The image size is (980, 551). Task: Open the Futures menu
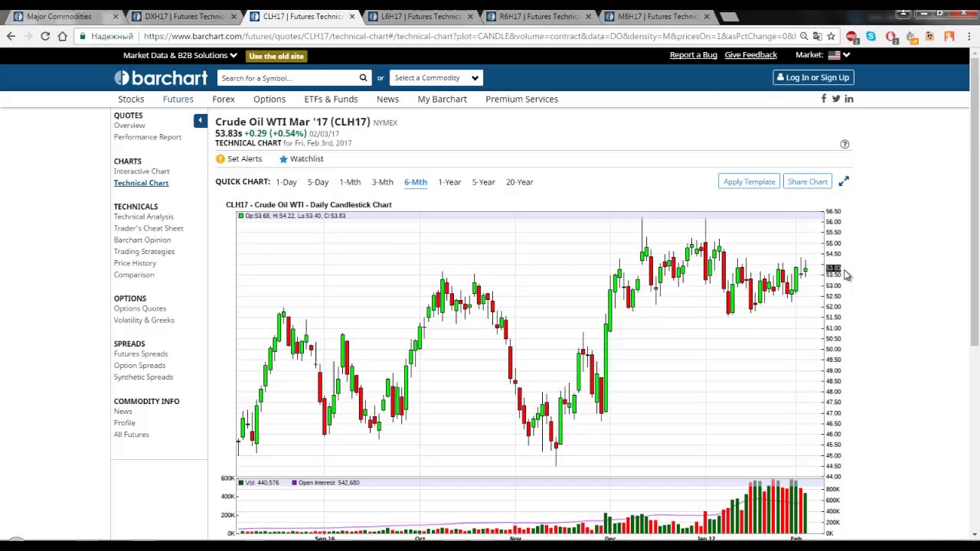pos(178,99)
